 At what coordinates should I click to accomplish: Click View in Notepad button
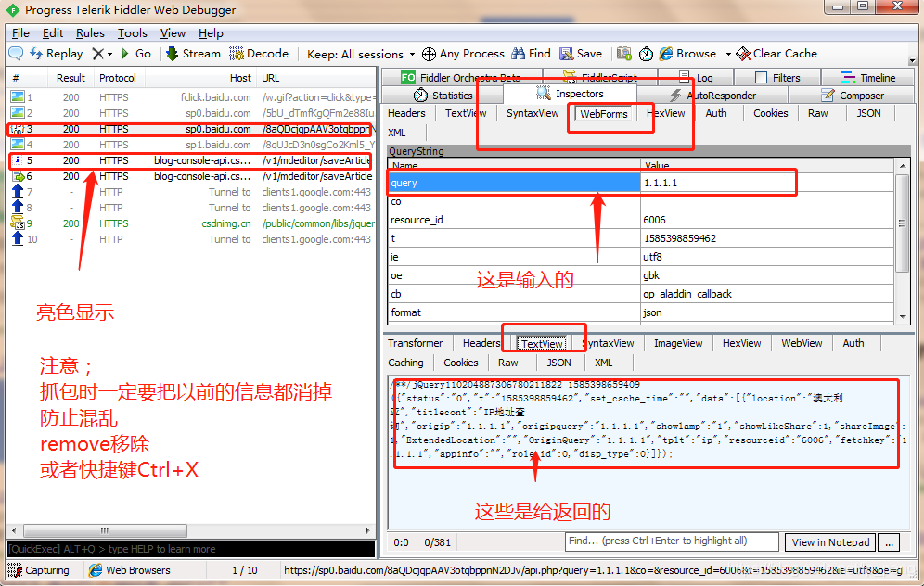830,542
